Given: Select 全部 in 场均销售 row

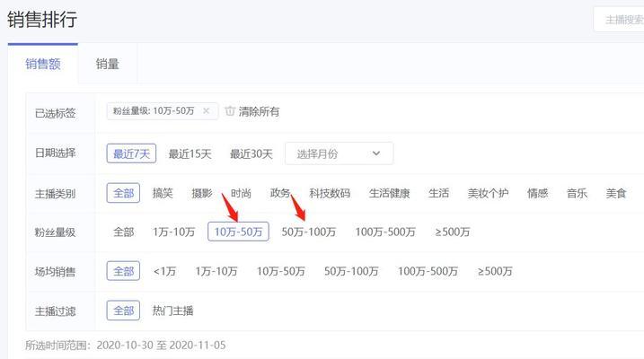Looking at the screenshot, I should 123,271.
